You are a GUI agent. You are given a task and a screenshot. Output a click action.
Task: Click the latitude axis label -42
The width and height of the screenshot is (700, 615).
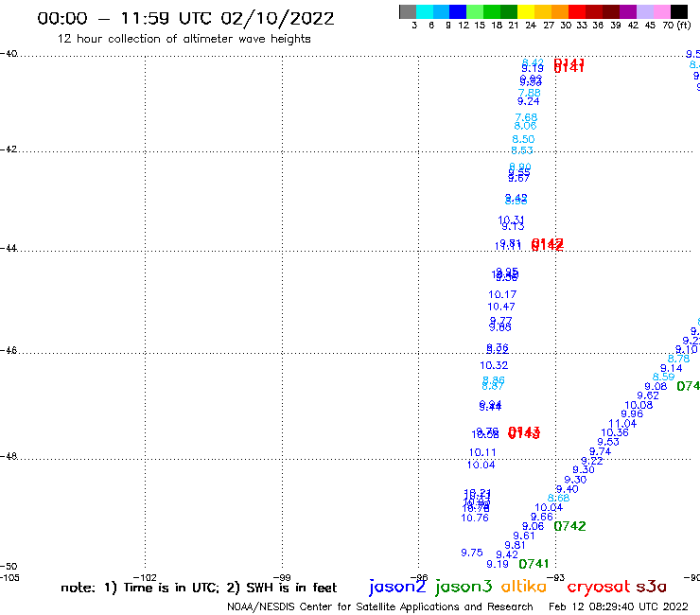click(x=9, y=149)
